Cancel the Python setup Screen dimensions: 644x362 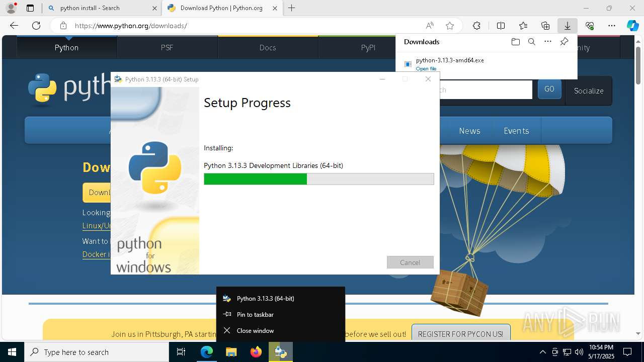[x=410, y=262]
